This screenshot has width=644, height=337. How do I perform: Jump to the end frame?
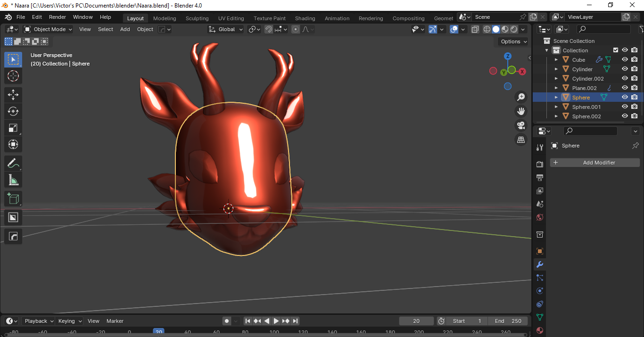point(295,321)
